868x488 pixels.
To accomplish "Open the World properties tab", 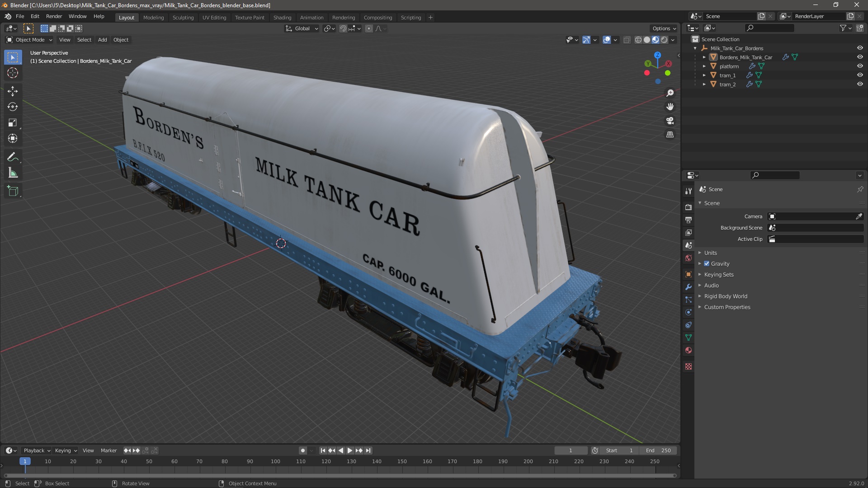I will tap(689, 258).
